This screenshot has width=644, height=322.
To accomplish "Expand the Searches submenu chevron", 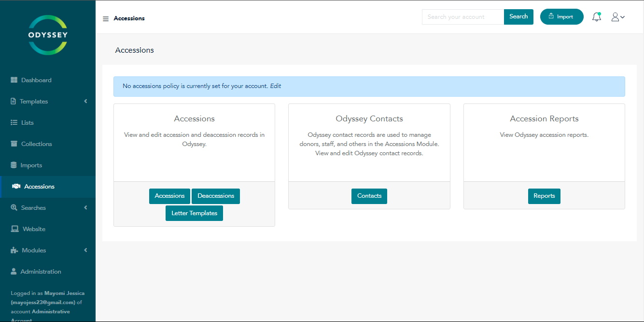I will 85,208.
